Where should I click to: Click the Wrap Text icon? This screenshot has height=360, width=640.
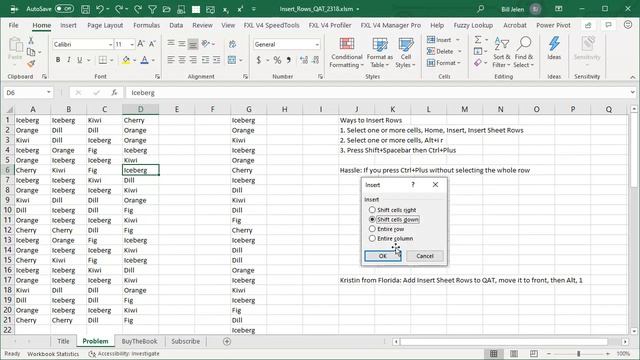(x=232, y=44)
